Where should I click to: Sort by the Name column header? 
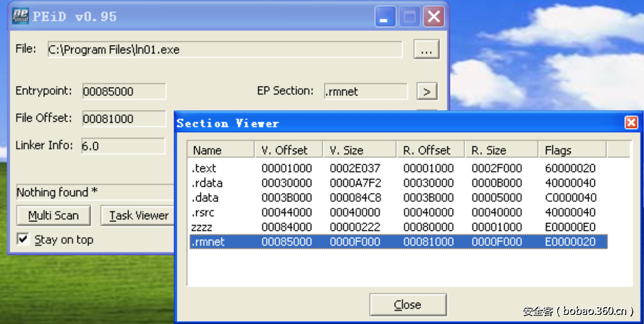tap(221, 150)
